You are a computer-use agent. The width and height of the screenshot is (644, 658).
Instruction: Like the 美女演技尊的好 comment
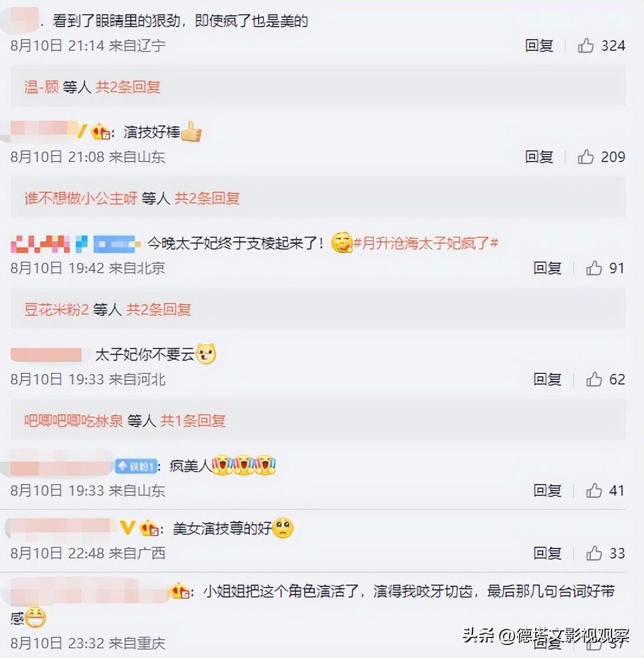[594, 553]
